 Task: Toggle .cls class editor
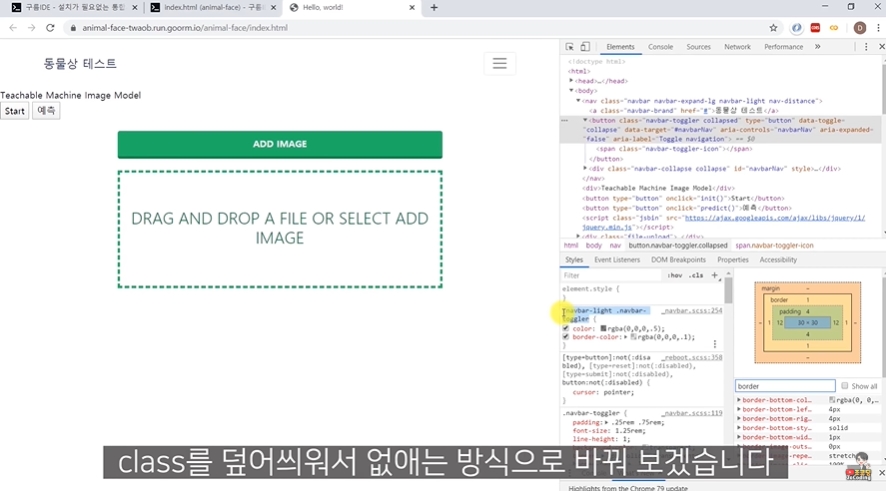click(696, 275)
